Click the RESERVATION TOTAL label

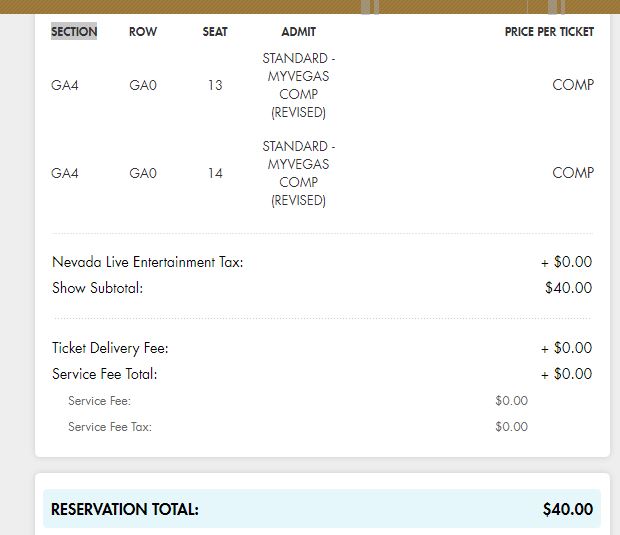click(x=125, y=510)
